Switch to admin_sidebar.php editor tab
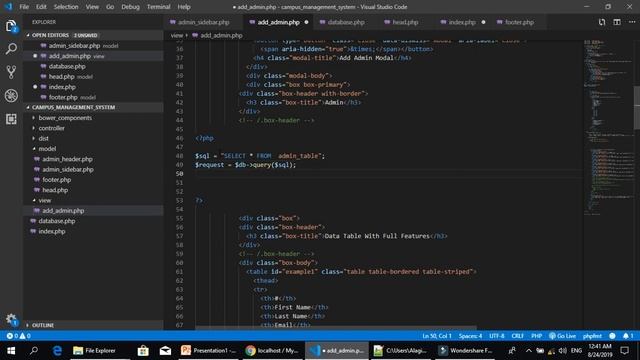This screenshot has height=360, width=640. click(203, 22)
